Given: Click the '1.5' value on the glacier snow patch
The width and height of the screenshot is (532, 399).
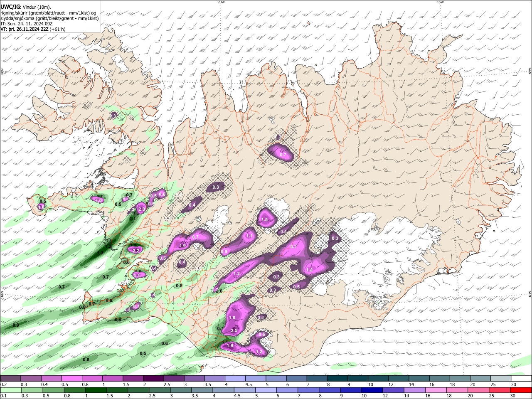Looking at the screenshot, I should [264, 220].
